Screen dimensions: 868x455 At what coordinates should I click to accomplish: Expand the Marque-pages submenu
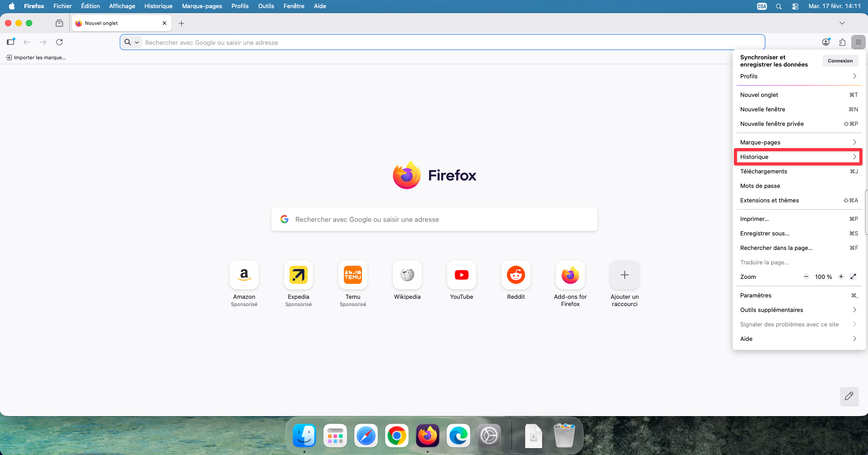pyautogui.click(x=799, y=142)
